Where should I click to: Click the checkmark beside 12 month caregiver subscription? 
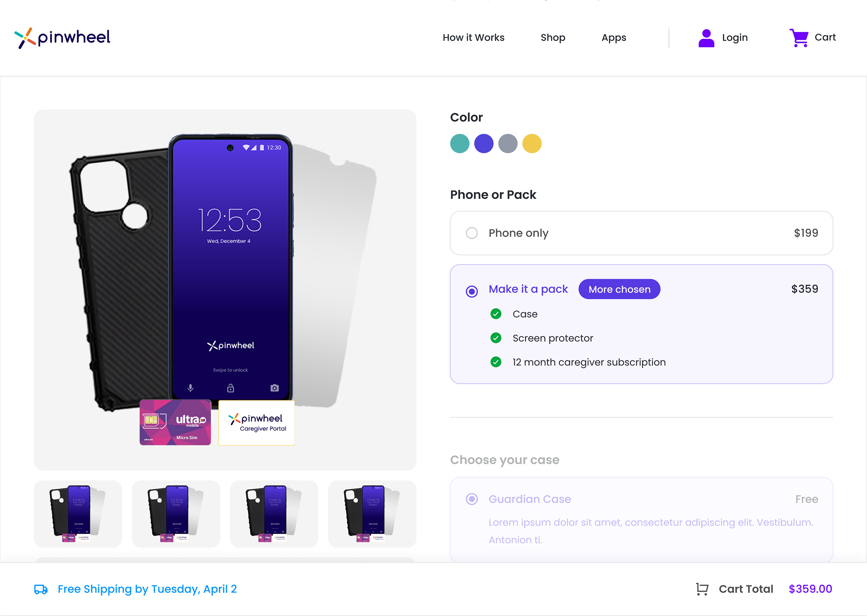click(496, 362)
